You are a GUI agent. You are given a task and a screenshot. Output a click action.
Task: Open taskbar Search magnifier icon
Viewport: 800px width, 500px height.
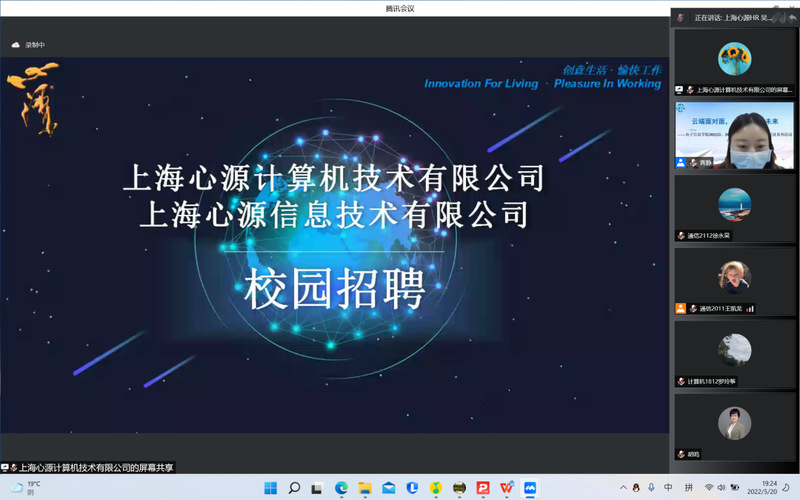(294, 488)
